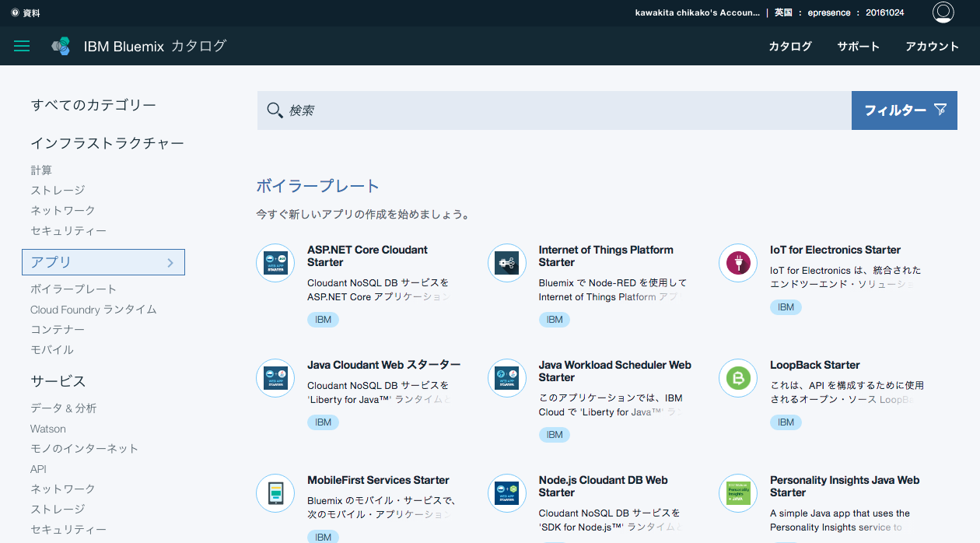Click IBM tag on IoT for Electronics card
Viewport: 980px width, 543px height.
click(x=786, y=307)
